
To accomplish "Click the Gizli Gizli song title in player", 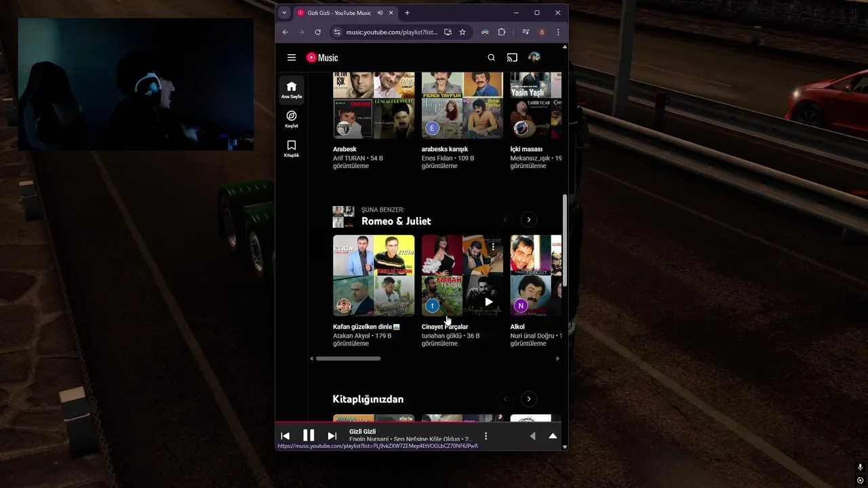I will 363,432.
